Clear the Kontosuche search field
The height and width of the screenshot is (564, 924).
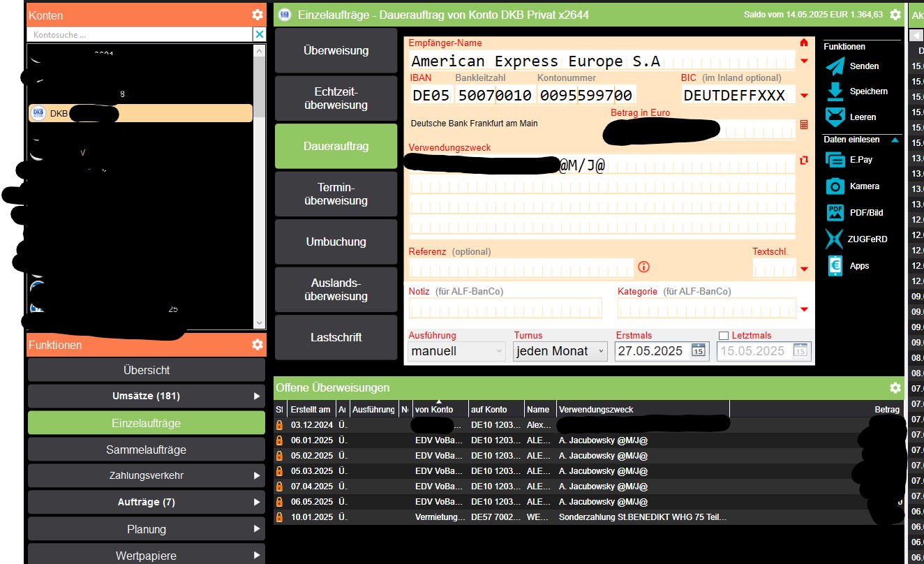point(259,34)
